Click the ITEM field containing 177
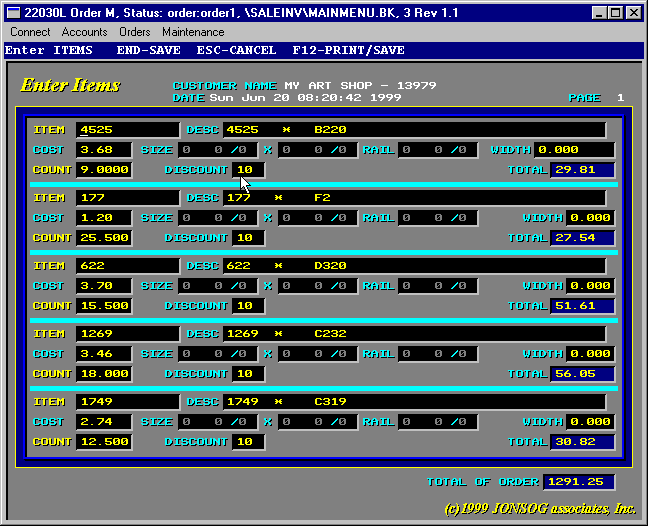This screenshot has width=648, height=526. point(128,198)
